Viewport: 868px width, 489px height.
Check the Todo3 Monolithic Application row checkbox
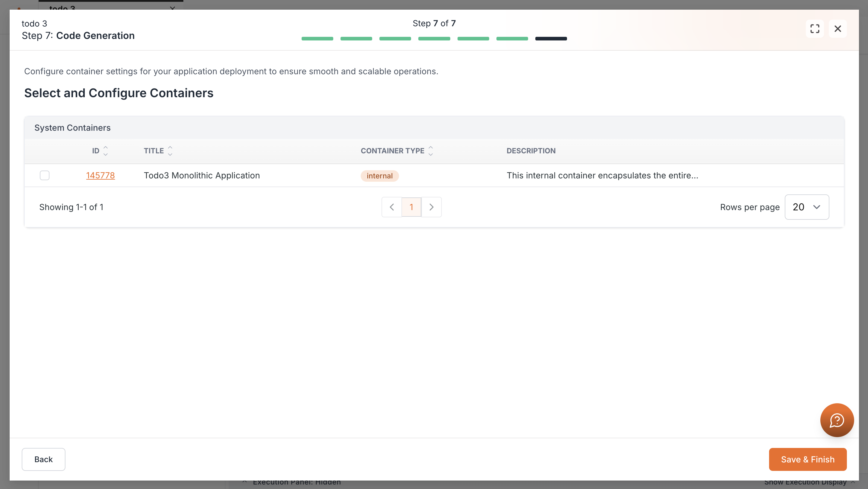[x=44, y=175]
